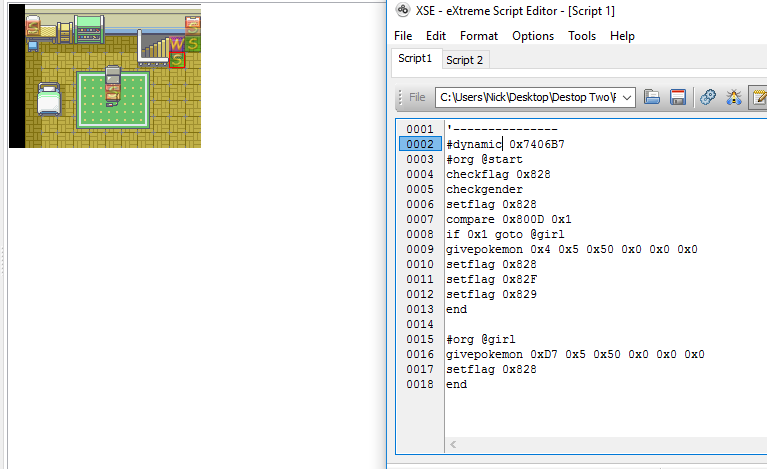Click the green bookshelf on the map
Image resolution: width=767 pixels, height=469 pixels.
coord(89,29)
